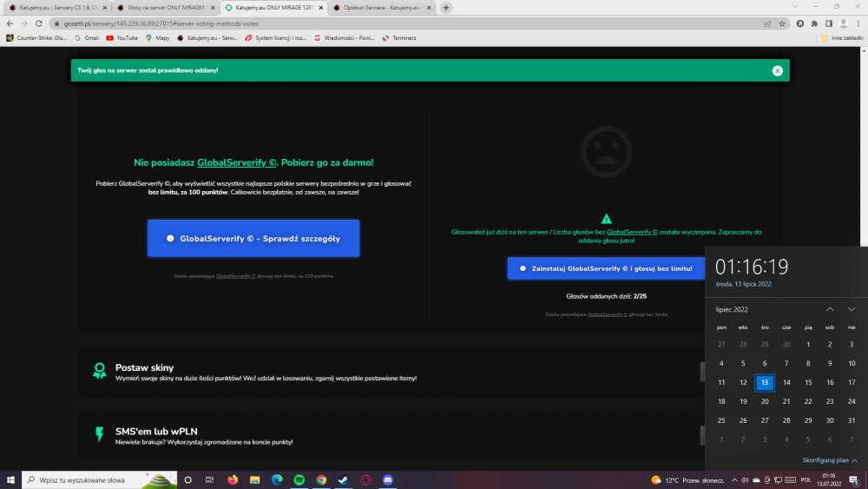Click the SMS lightning bolt icon
868x489 pixels.
100,434
